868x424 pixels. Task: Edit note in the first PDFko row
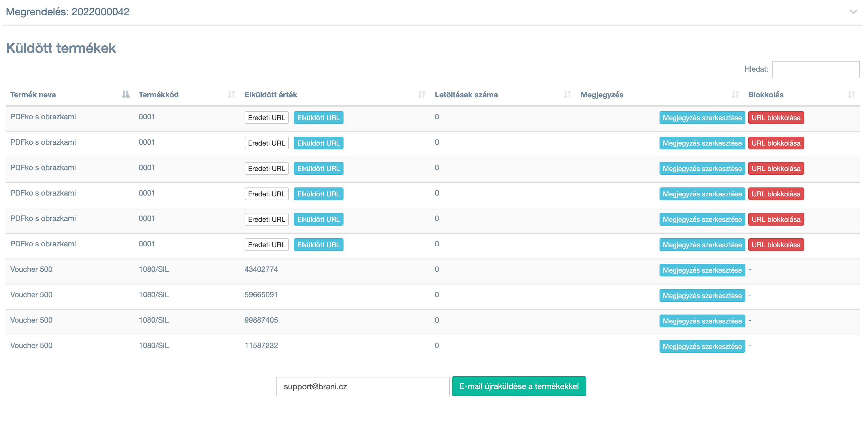(702, 118)
